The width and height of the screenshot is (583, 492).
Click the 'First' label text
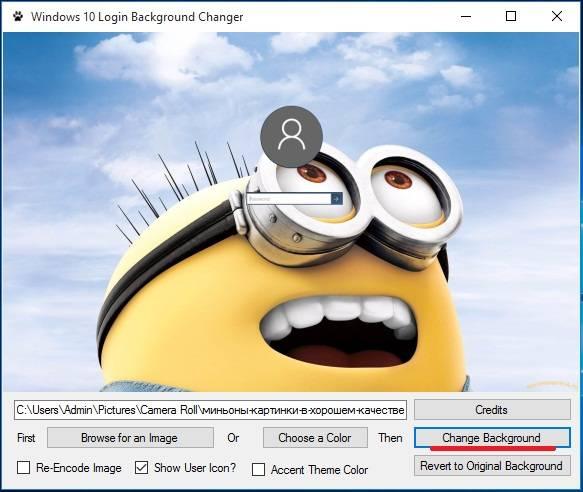[x=26, y=438]
